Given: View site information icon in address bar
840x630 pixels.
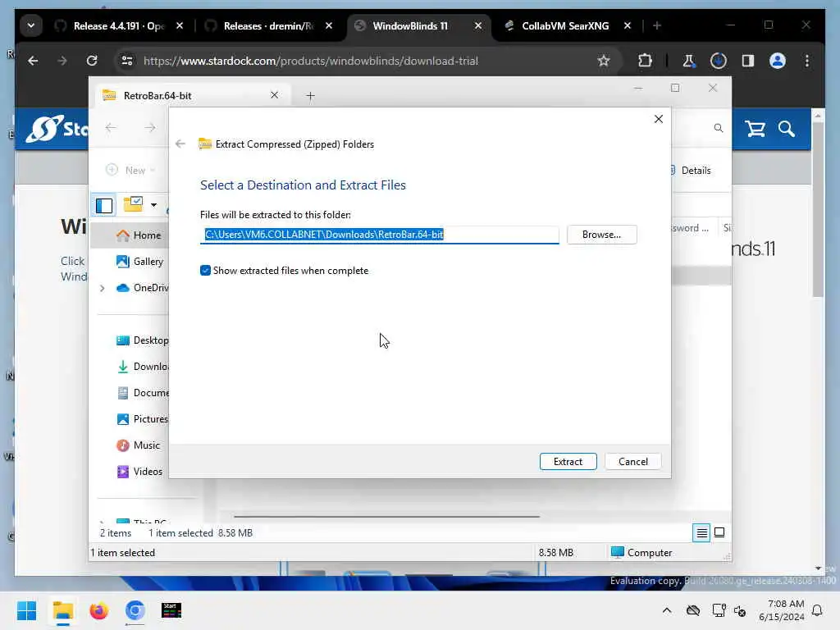Looking at the screenshot, I should coord(127,61).
